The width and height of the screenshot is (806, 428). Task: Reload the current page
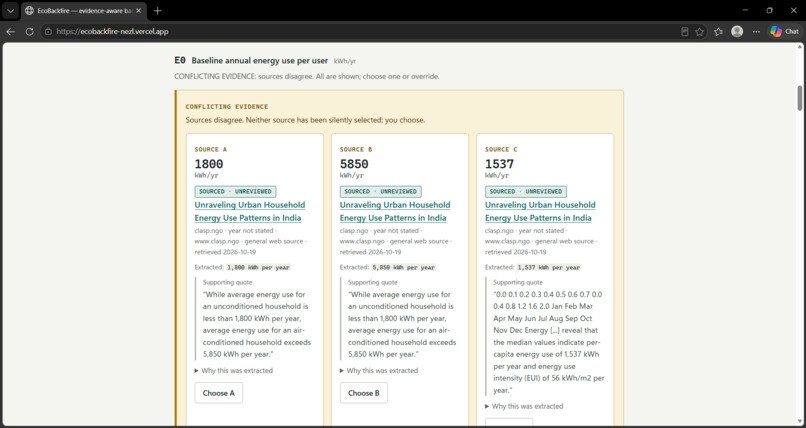[29, 32]
